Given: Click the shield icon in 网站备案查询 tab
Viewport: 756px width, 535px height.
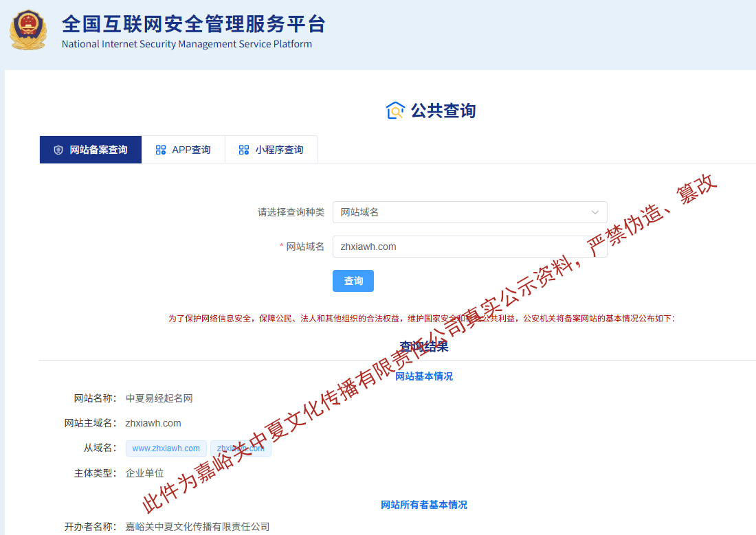Looking at the screenshot, I should coord(58,150).
